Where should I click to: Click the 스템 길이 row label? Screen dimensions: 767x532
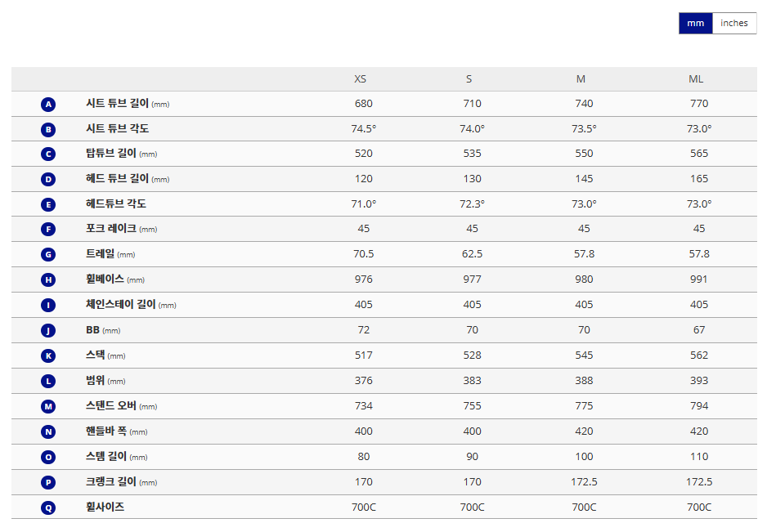[106, 457]
